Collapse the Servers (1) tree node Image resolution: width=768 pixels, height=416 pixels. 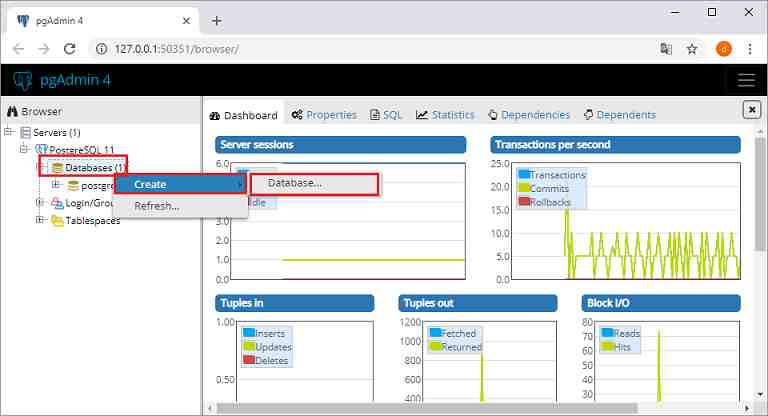click(x=9, y=131)
